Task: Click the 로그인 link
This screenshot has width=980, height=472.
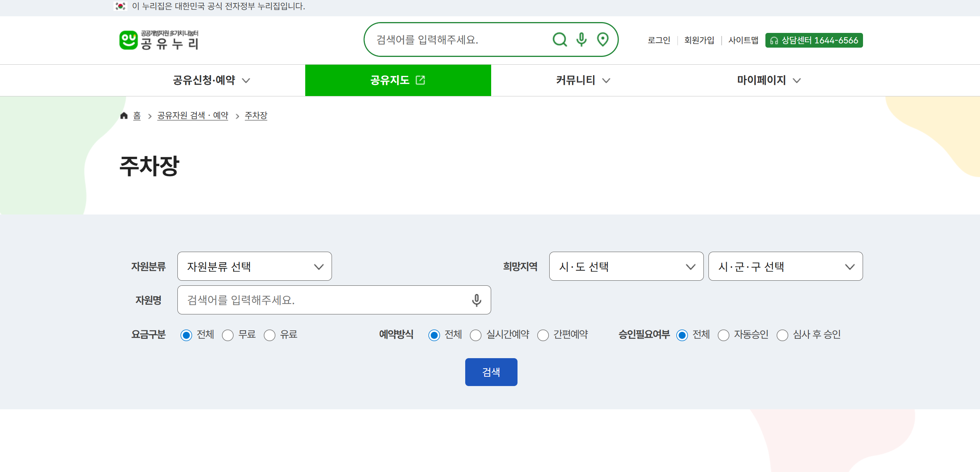Action: 658,40
